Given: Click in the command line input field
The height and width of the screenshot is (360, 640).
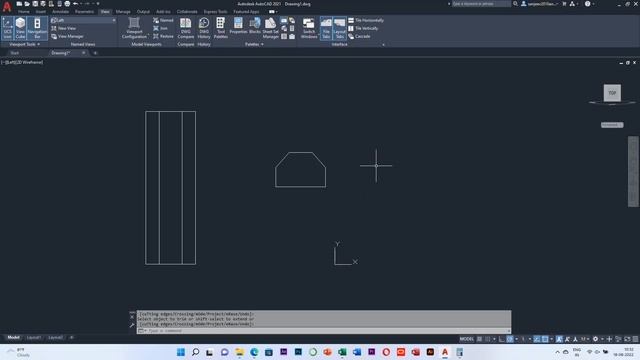Looking at the screenshot, I should pos(327,331).
